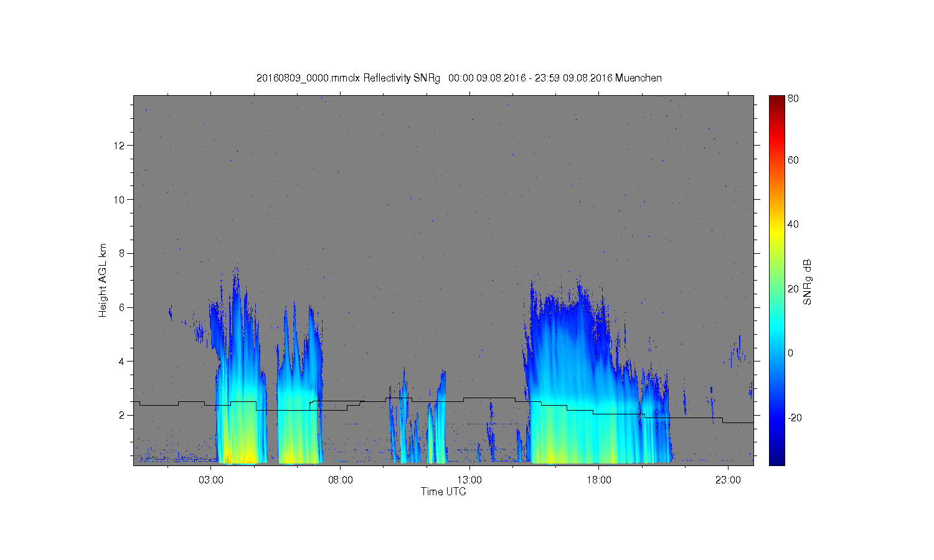Click the height axis tick label 4

point(123,362)
